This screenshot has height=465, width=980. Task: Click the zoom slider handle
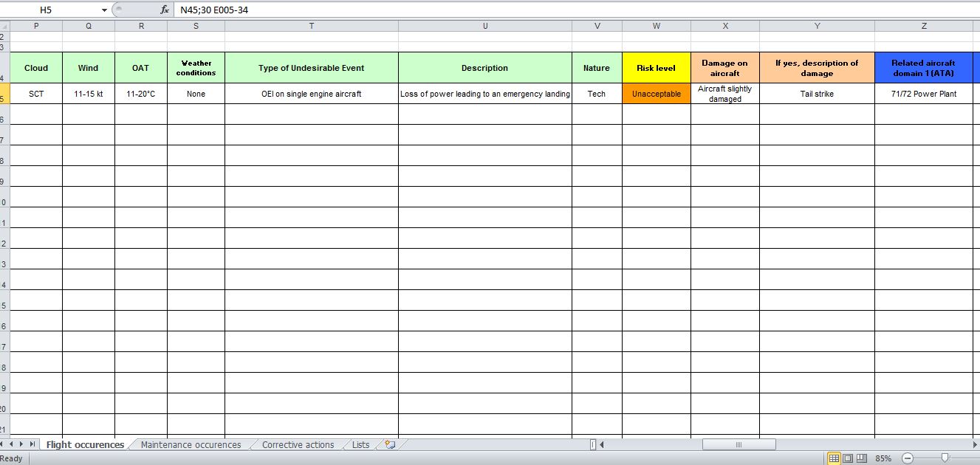945,458
